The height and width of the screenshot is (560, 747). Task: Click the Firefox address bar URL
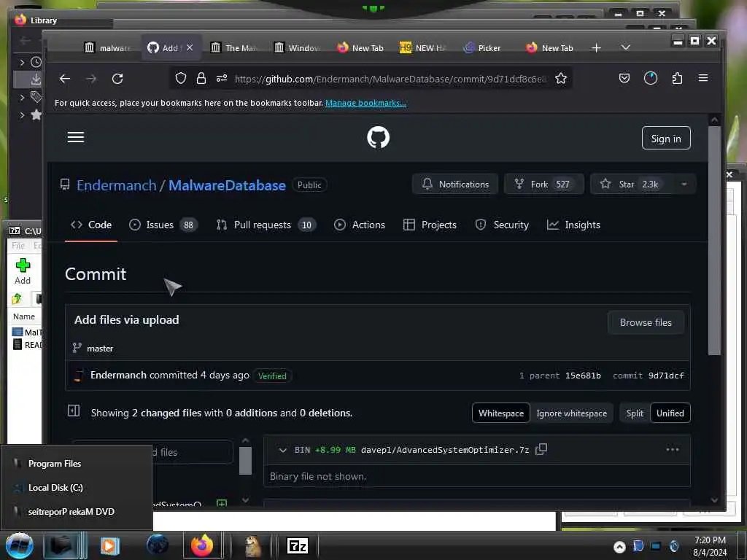click(x=390, y=79)
